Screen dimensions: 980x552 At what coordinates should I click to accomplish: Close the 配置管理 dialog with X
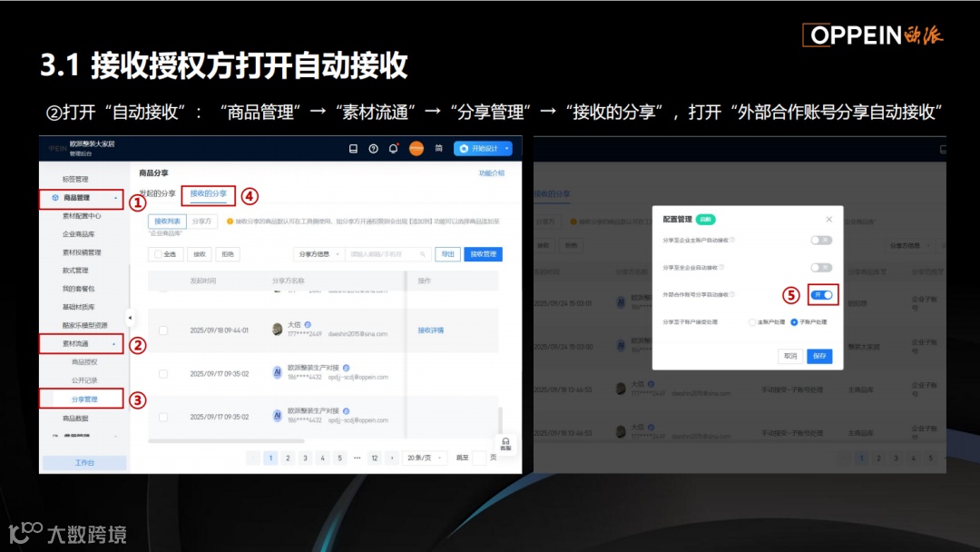828,220
